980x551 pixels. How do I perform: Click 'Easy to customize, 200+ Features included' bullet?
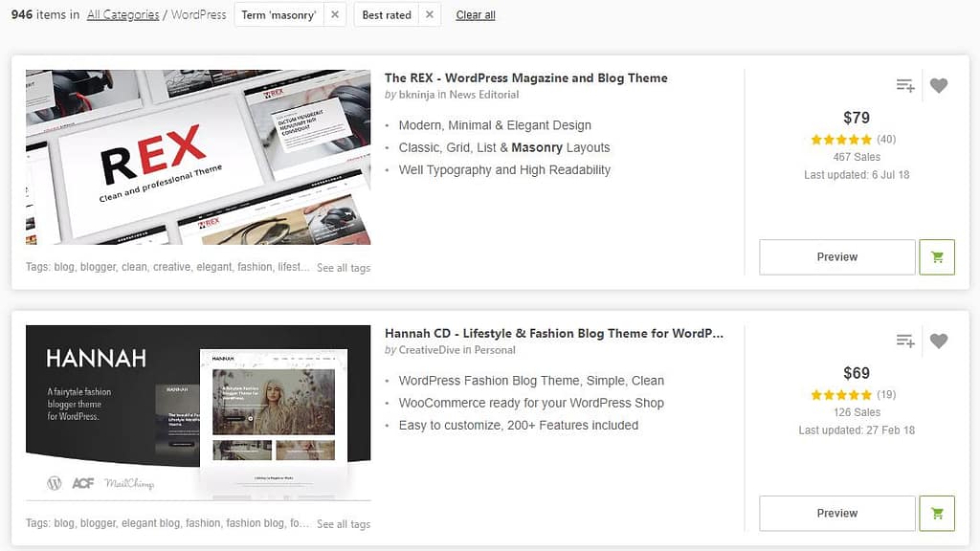(519, 426)
